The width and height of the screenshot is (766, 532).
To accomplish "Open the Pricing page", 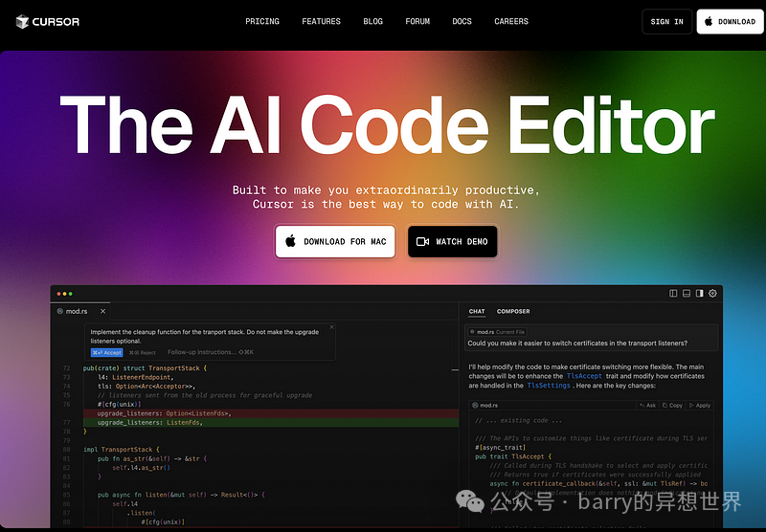I will [x=262, y=21].
